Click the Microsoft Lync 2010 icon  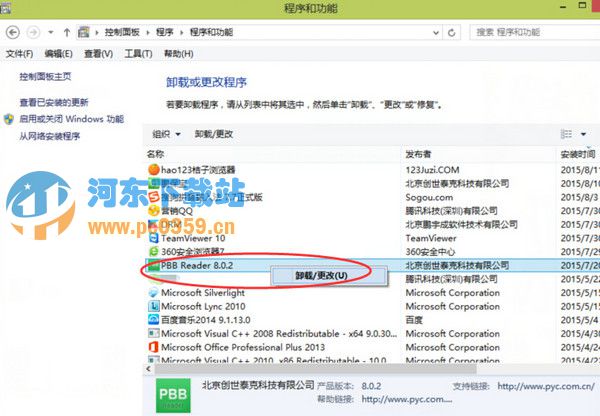tap(153, 306)
